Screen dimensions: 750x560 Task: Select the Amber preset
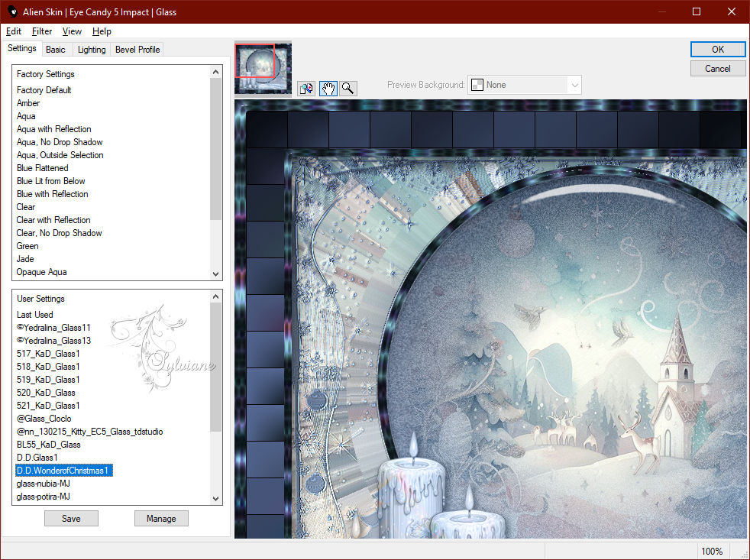point(28,103)
